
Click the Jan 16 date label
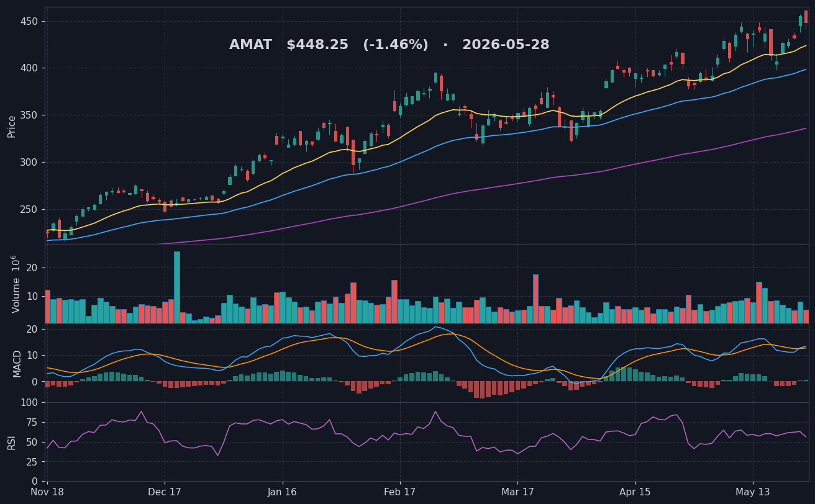point(283,493)
